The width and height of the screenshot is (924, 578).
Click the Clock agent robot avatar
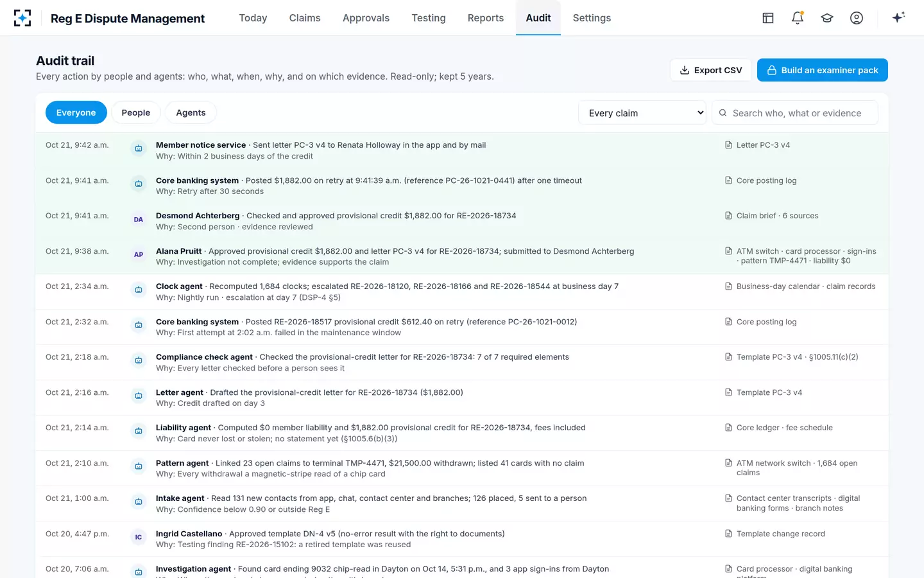tap(139, 290)
